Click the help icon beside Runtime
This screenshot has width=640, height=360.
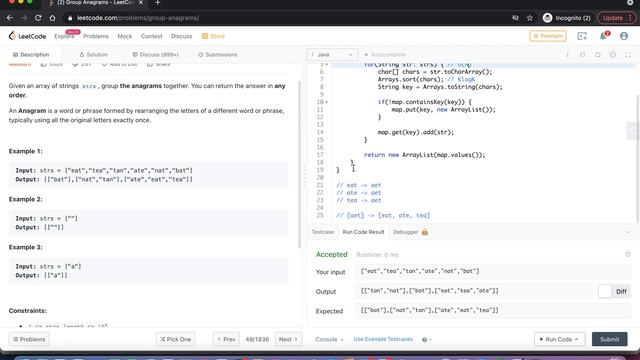628,254
